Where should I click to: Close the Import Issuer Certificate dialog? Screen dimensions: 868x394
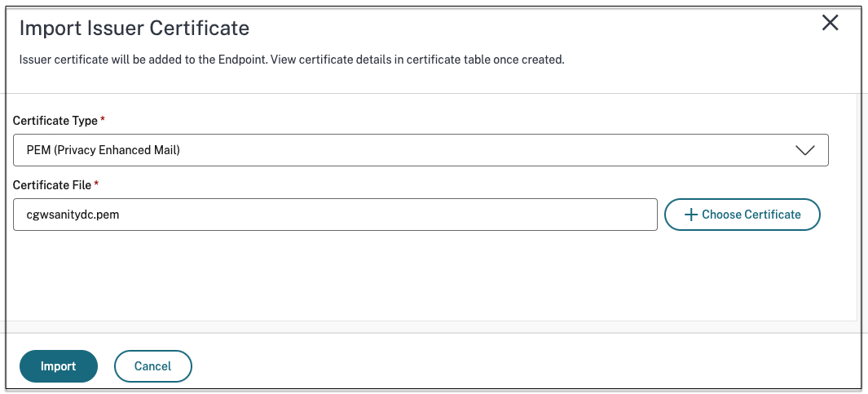click(x=830, y=23)
